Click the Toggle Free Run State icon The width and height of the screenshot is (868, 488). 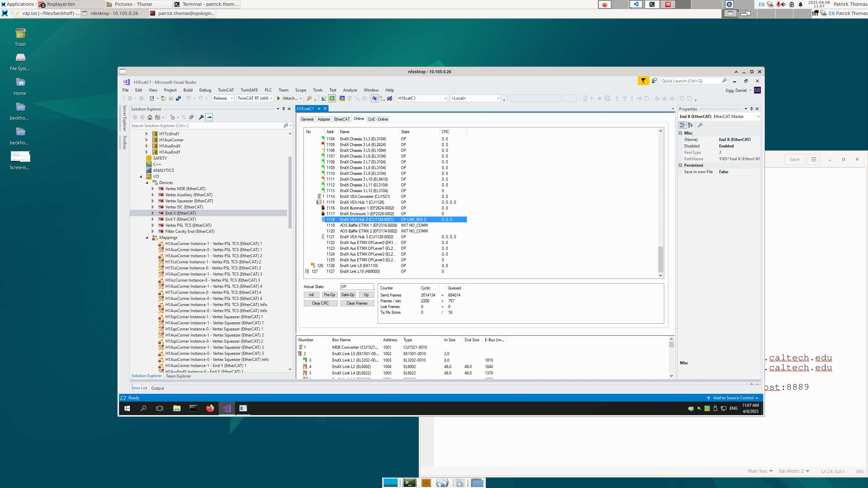pos(364,98)
